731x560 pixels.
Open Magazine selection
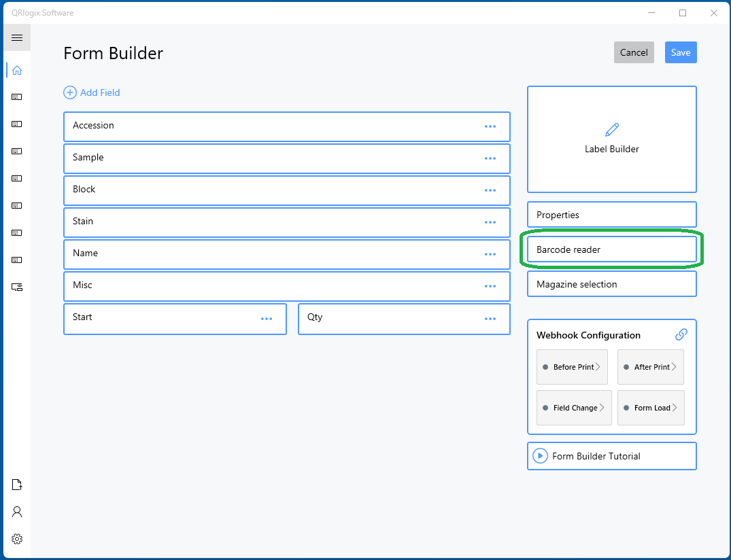pos(611,284)
